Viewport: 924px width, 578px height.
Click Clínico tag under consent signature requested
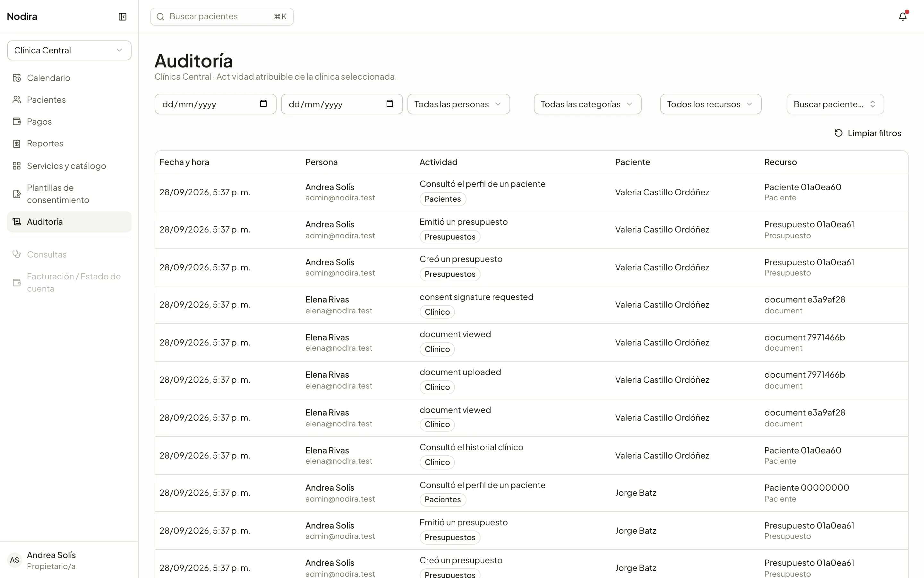(x=437, y=312)
